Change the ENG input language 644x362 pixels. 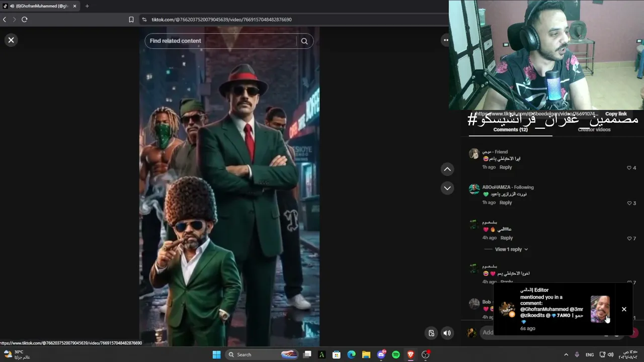click(x=589, y=354)
